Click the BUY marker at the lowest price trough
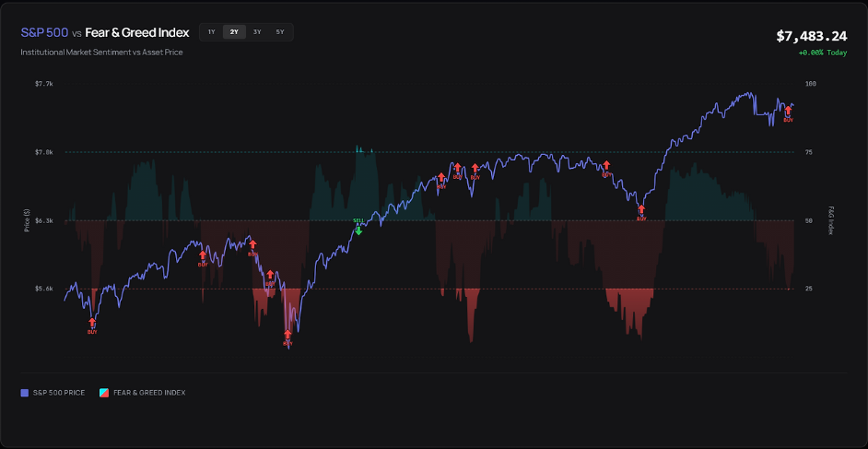This screenshot has height=449, width=868. pyautogui.click(x=287, y=335)
